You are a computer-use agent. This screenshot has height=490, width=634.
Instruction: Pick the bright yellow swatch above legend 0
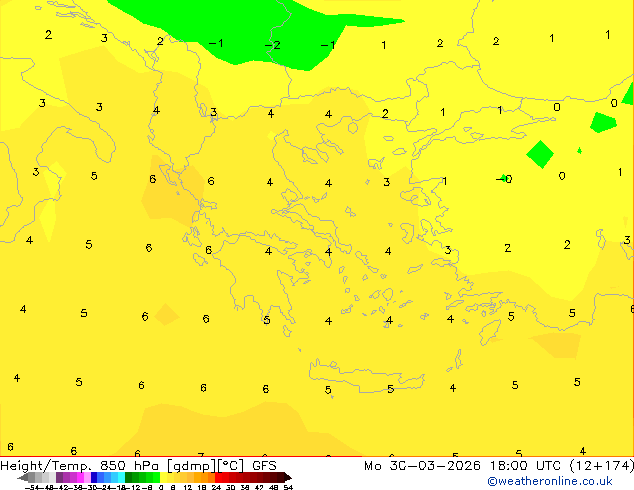point(163,477)
